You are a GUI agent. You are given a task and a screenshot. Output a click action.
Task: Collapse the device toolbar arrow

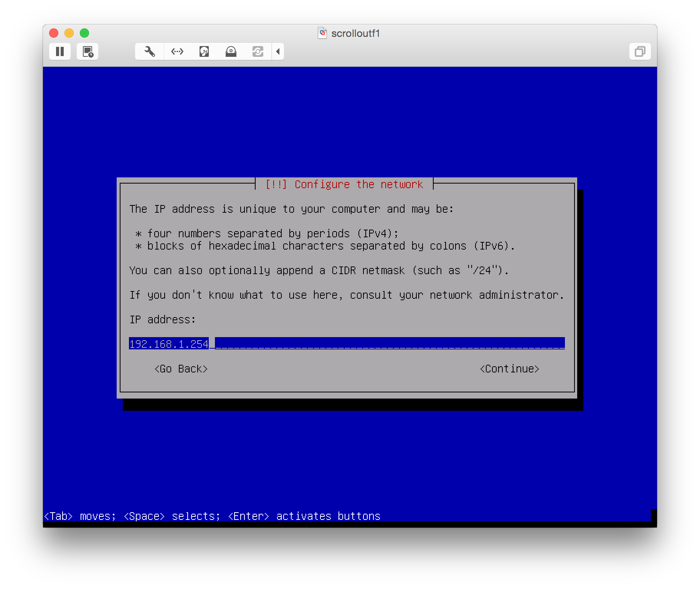278,51
